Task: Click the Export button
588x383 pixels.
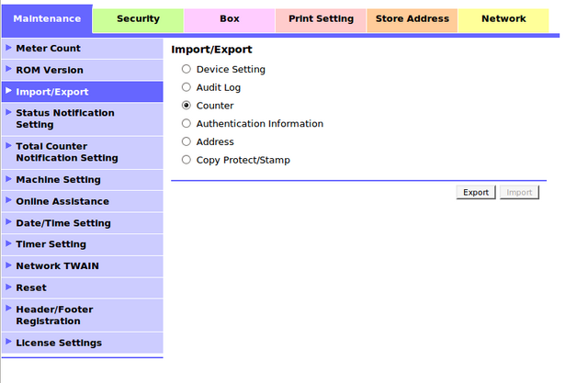Action: coord(475,192)
